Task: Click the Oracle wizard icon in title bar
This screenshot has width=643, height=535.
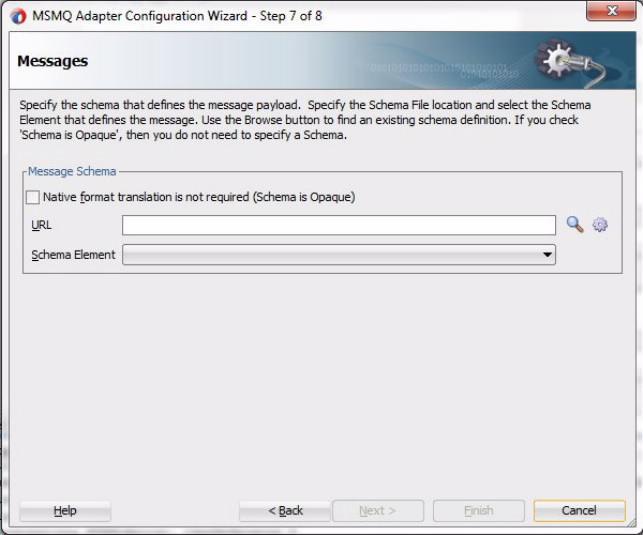Action: [x=18, y=16]
